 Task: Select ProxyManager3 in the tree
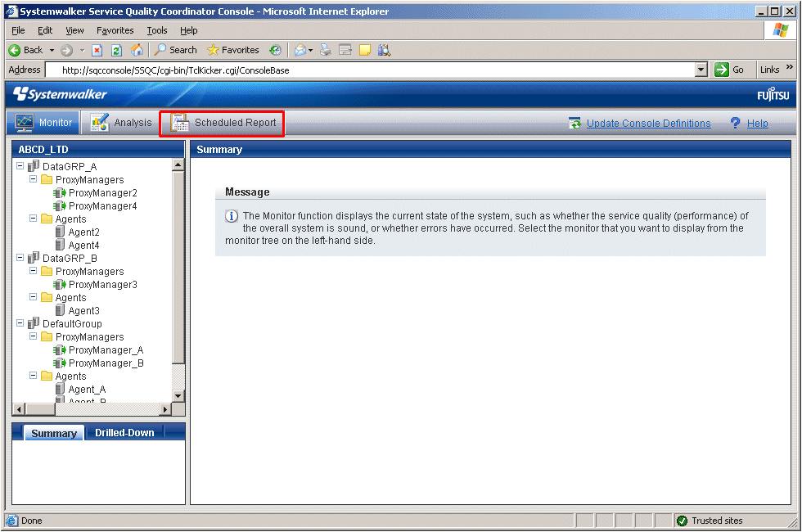pyautogui.click(x=103, y=285)
